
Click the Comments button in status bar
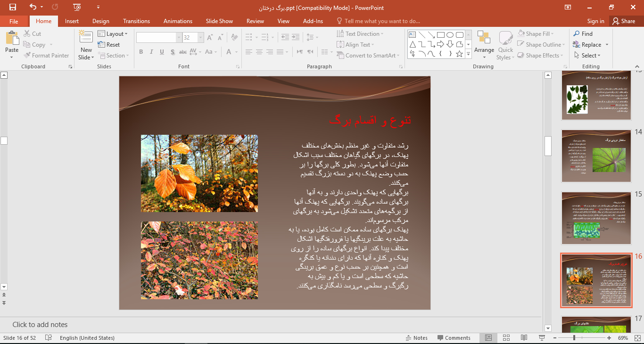click(x=454, y=338)
